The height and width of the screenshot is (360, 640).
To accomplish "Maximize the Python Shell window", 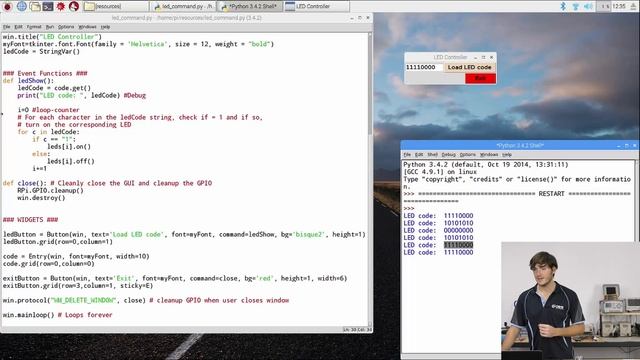I will click(x=627, y=146).
